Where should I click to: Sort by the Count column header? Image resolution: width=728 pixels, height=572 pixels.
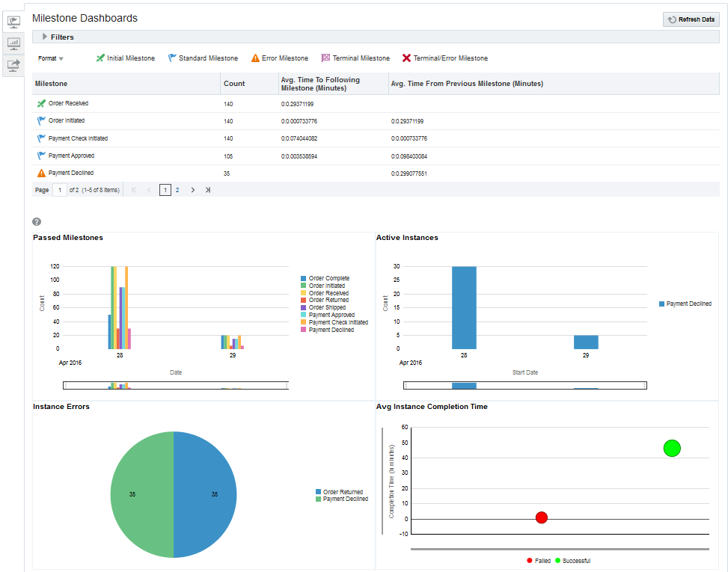click(249, 84)
